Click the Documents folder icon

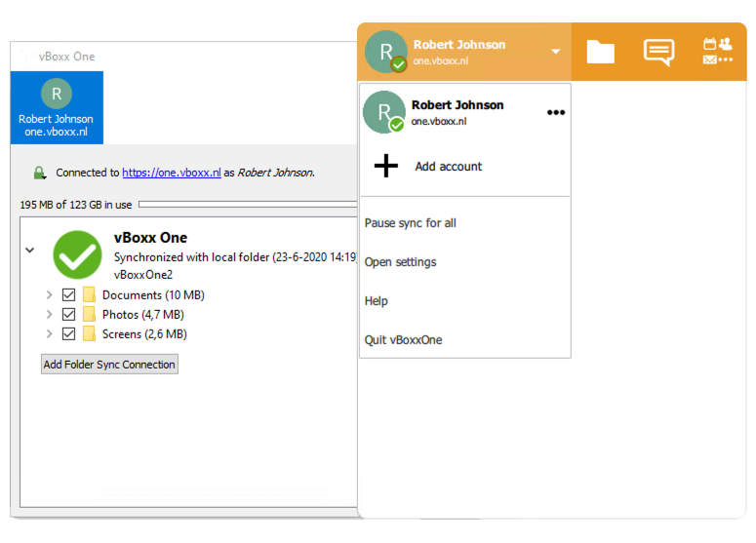89,294
